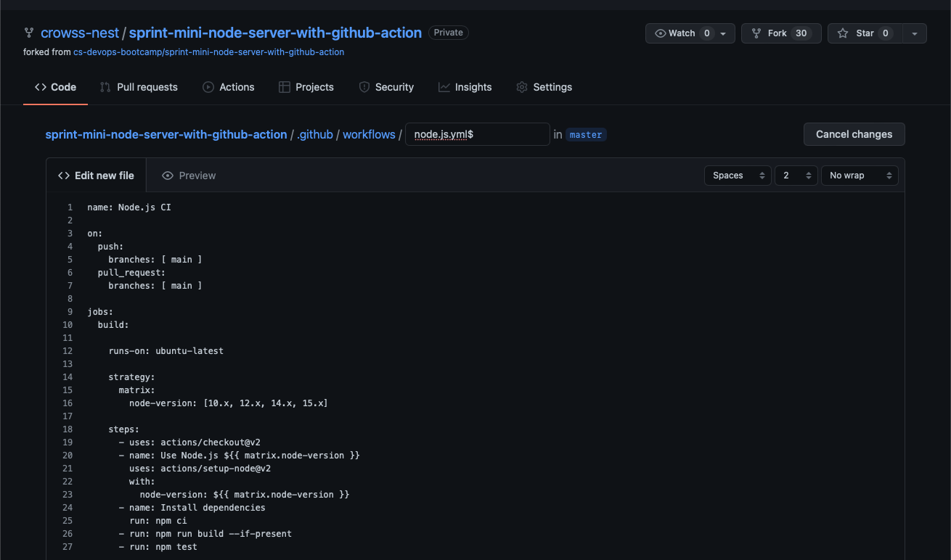The height and width of the screenshot is (560, 951).
Task: Open the forked-from cs-devops-bootcamp repository link
Action: click(x=208, y=52)
